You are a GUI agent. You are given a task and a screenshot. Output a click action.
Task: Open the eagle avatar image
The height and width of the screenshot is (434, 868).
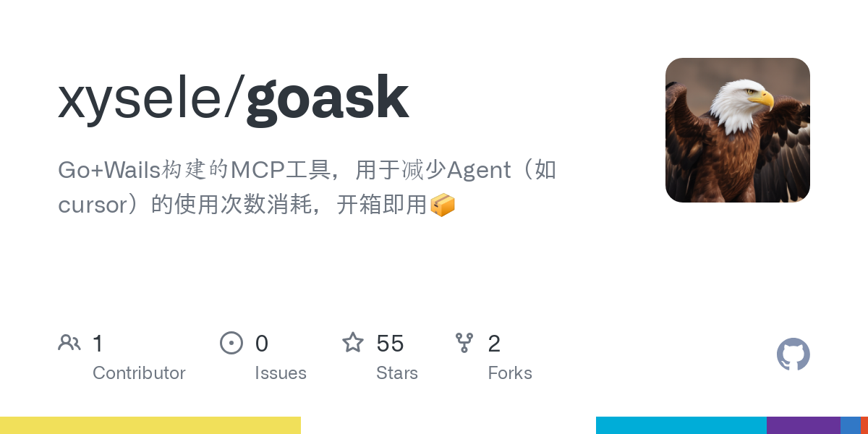pyautogui.click(x=738, y=130)
